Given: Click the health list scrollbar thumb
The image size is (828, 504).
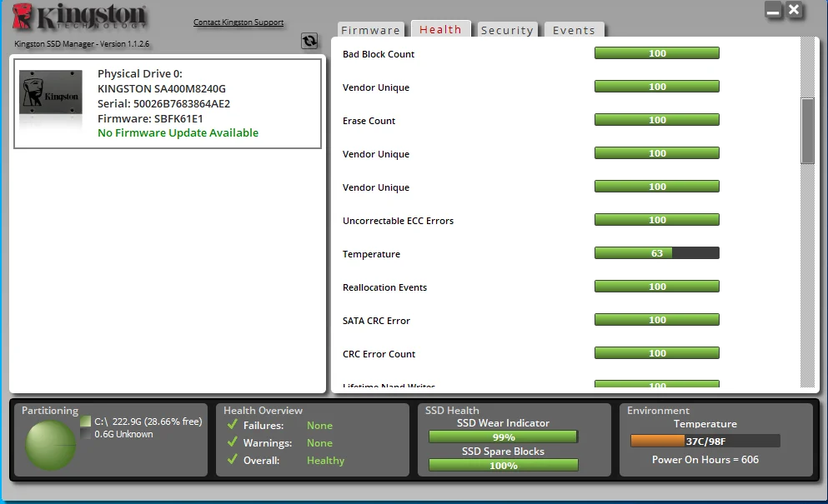Looking at the screenshot, I should pyautogui.click(x=807, y=131).
